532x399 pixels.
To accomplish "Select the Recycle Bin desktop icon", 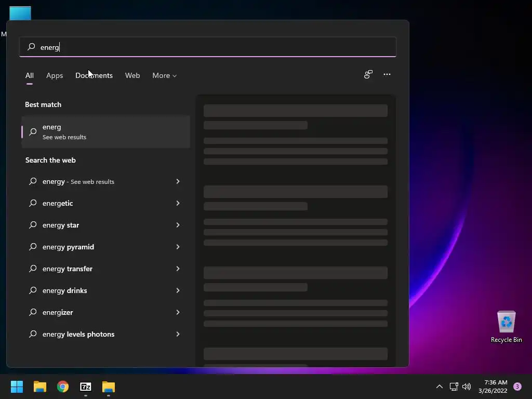I will pos(506,327).
